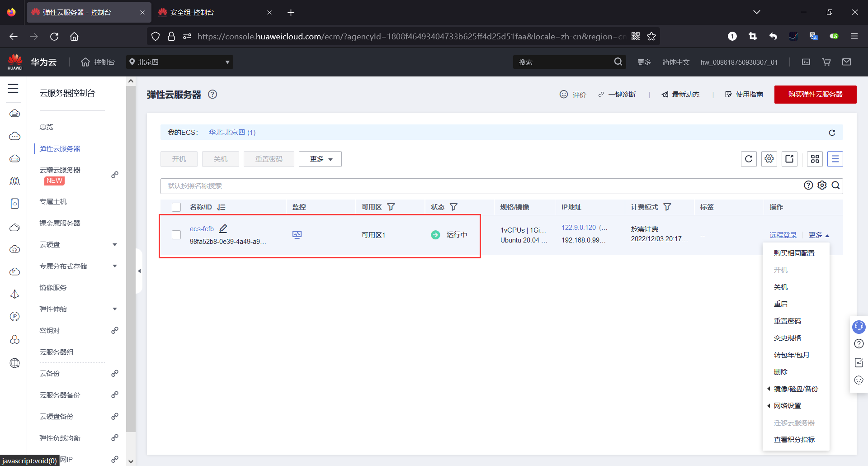Image resolution: width=868 pixels, height=466 pixels.
Task: Open the list settings gear icon
Action: click(x=769, y=159)
